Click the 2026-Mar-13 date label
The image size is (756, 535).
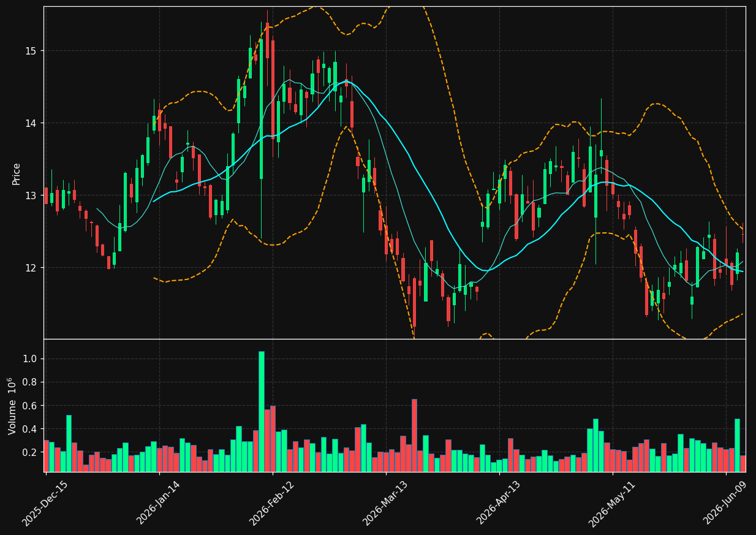385,503
